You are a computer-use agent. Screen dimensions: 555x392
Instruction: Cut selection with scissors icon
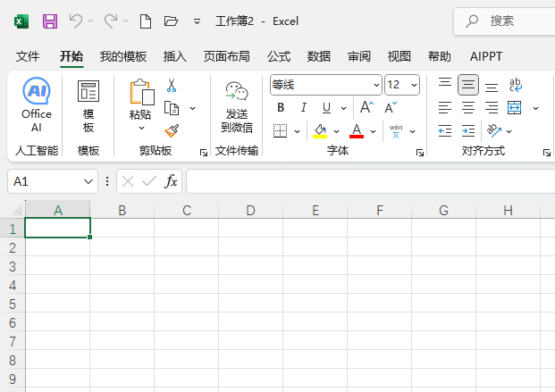(172, 85)
